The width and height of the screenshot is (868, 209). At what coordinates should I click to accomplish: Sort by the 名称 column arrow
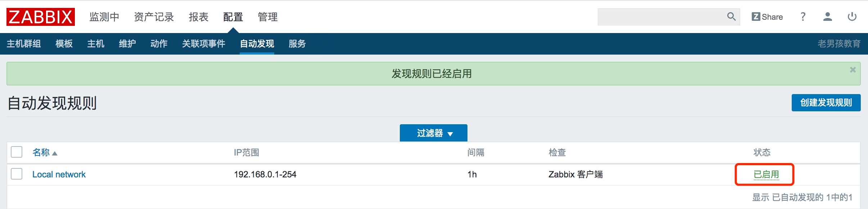click(55, 153)
